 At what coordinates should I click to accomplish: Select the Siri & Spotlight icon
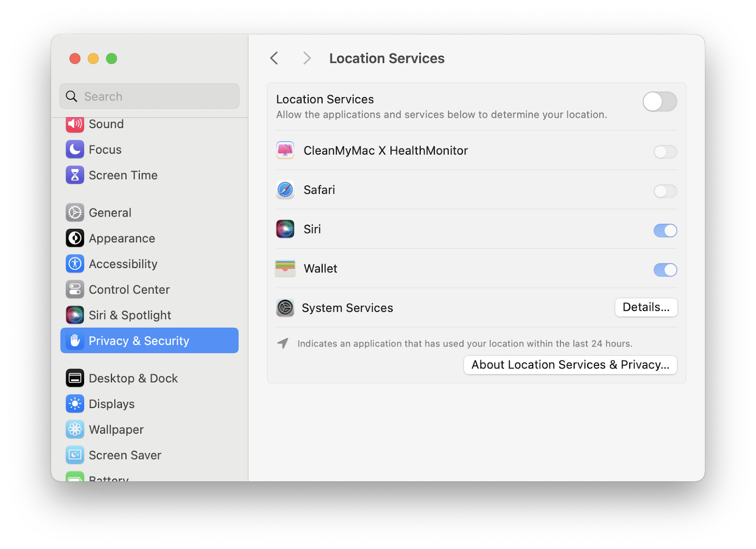(x=75, y=315)
